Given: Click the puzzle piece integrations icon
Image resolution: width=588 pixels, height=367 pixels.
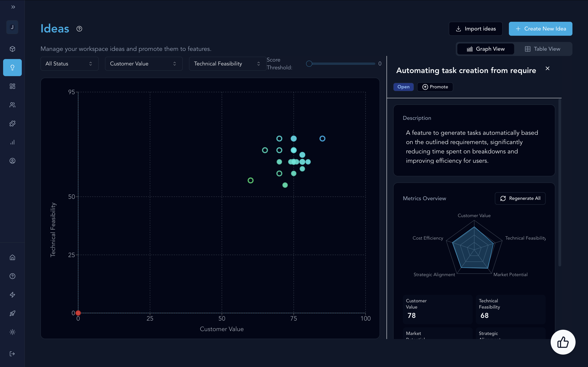Looking at the screenshot, I should 12,123.
